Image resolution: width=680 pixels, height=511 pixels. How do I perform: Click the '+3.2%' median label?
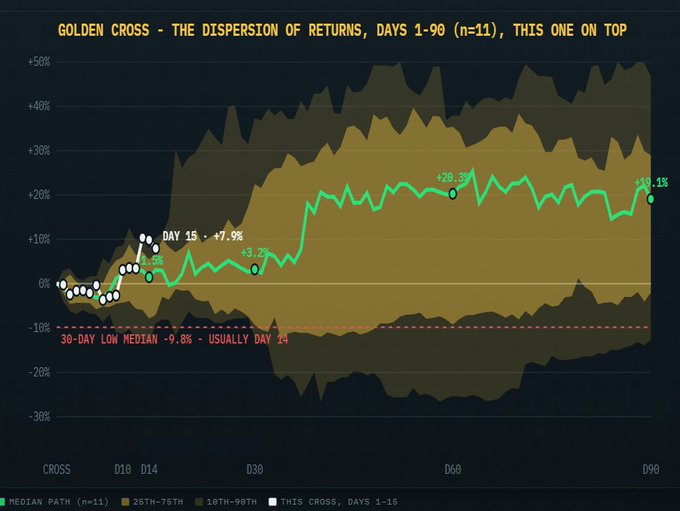point(255,253)
